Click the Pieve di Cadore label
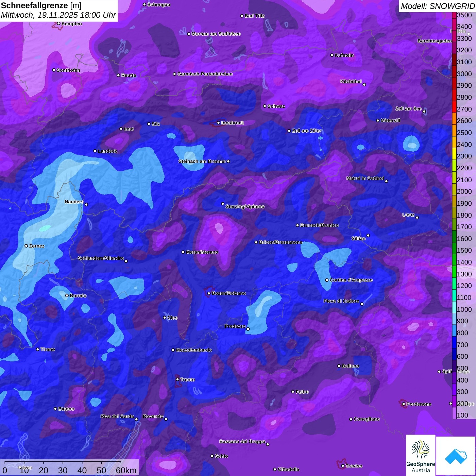Image resolution: width=476 pixels, height=476 pixels. (341, 301)
